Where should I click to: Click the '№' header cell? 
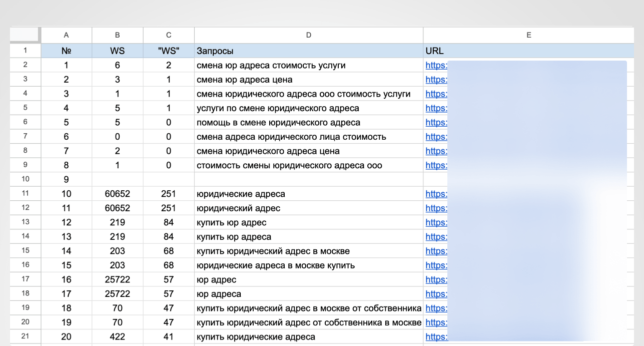tap(66, 51)
